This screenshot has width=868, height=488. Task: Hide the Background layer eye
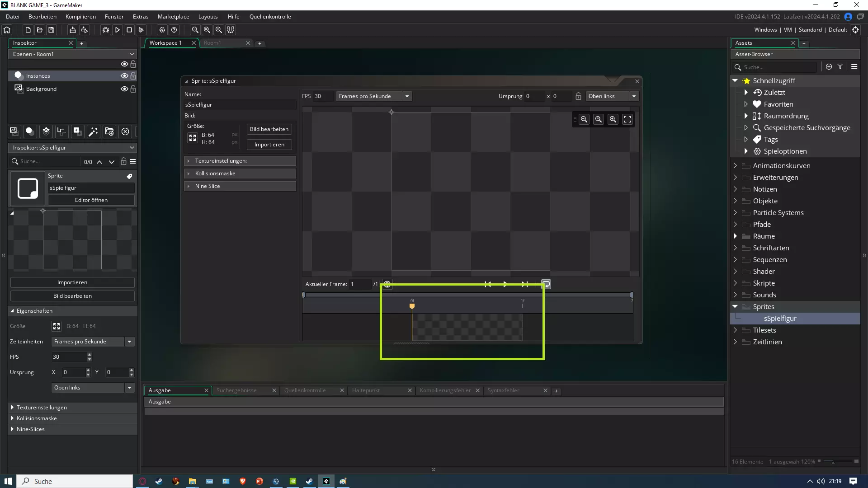pos(124,89)
